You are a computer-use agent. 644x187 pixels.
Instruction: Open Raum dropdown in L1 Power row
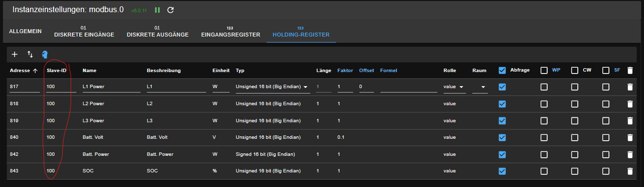pos(480,87)
